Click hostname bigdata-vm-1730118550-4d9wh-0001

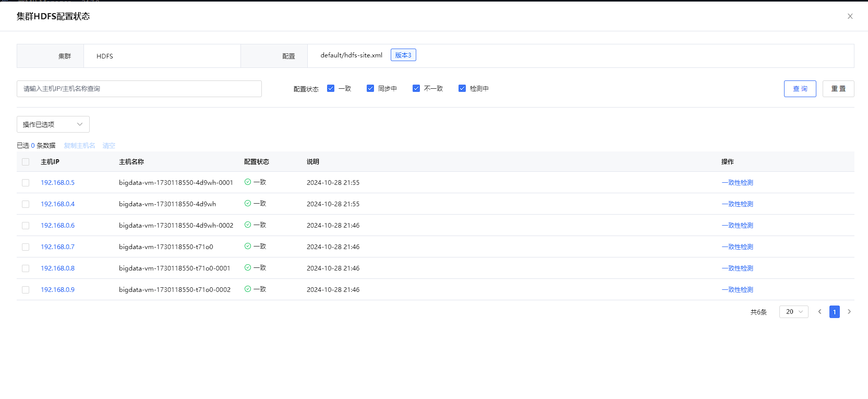point(176,183)
